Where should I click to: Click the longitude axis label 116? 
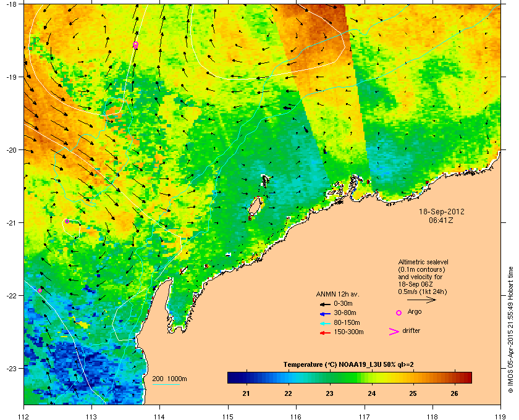tap(296, 416)
